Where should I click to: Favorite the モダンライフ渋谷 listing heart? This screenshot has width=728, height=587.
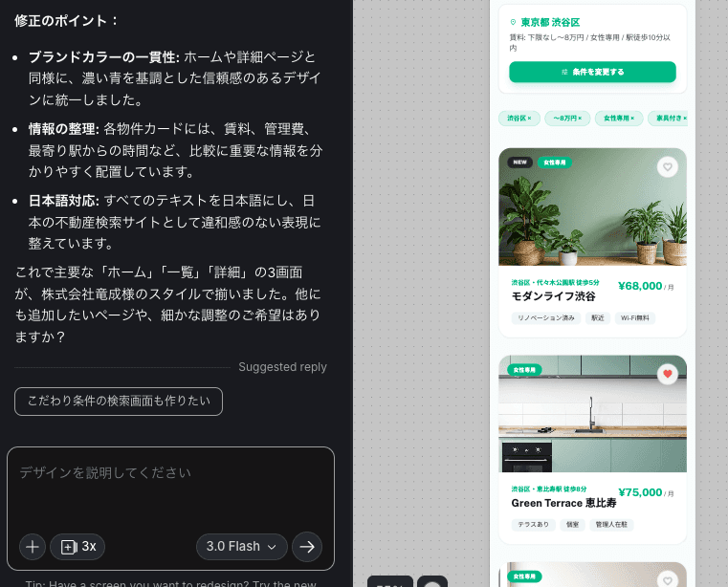point(667,167)
